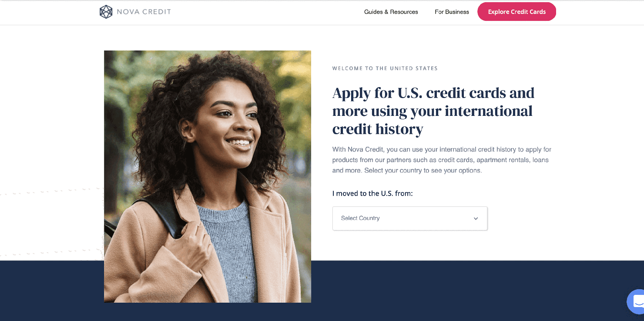Click the smiling woman hero photo
This screenshot has height=321, width=644.
pyautogui.click(x=208, y=176)
